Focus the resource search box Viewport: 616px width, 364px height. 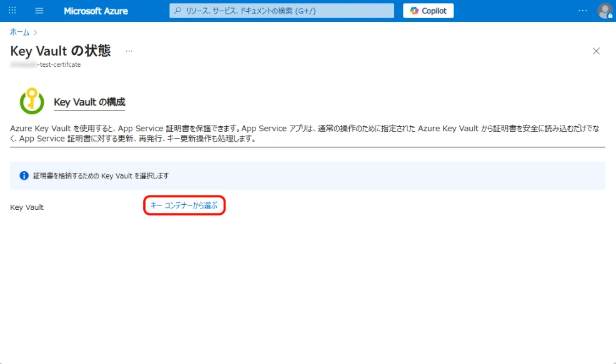pos(282,11)
